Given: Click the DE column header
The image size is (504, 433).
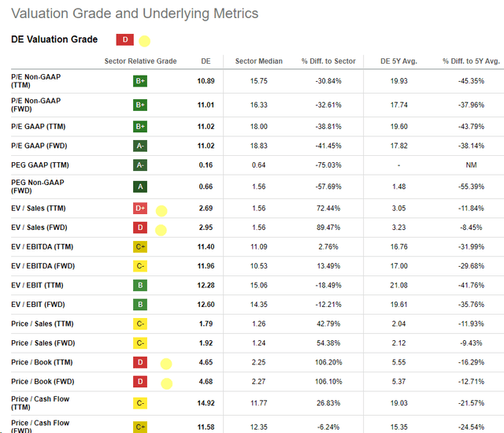Looking at the screenshot, I should coord(206,61).
